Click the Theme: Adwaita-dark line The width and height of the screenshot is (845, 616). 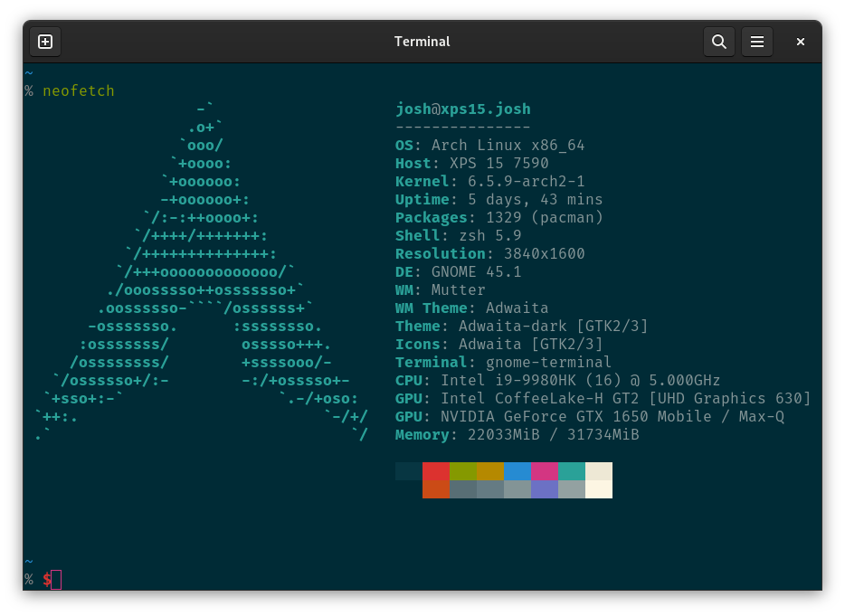522,326
